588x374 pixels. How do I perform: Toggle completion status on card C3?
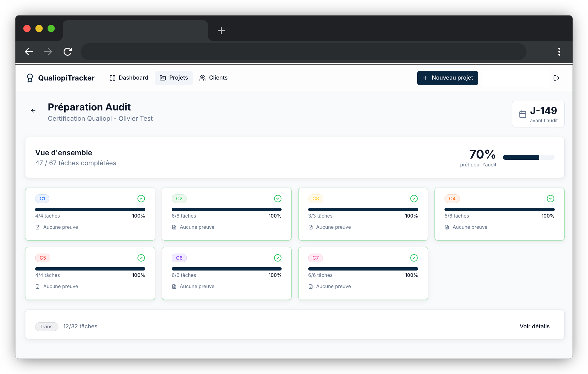pos(414,198)
